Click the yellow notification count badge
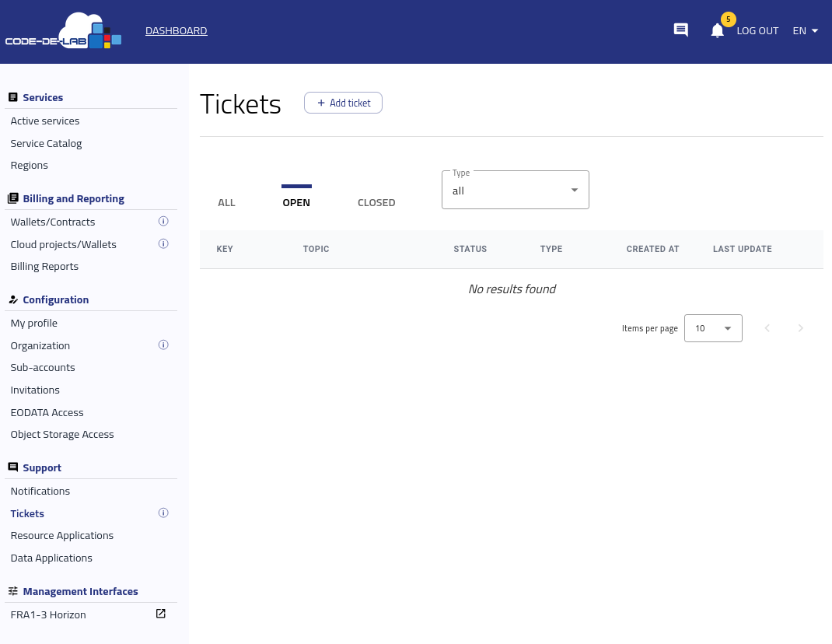 pyautogui.click(x=729, y=19)
